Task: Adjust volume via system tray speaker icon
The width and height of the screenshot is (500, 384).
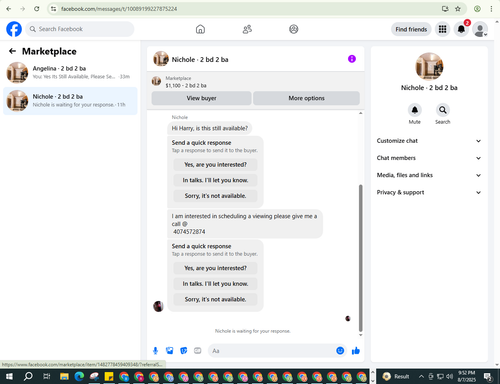Action: point(449,377)
